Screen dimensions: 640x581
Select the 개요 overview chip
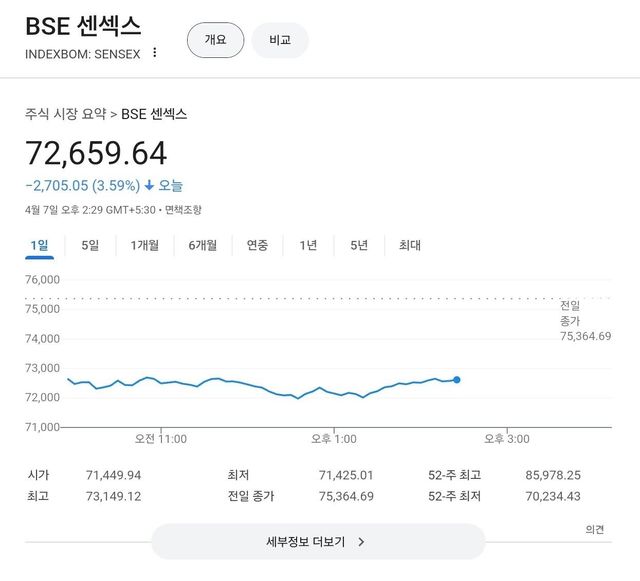pos(215,40)
